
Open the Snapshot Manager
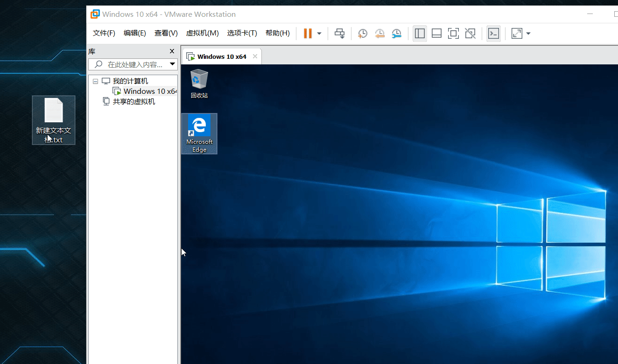[397, 33]
